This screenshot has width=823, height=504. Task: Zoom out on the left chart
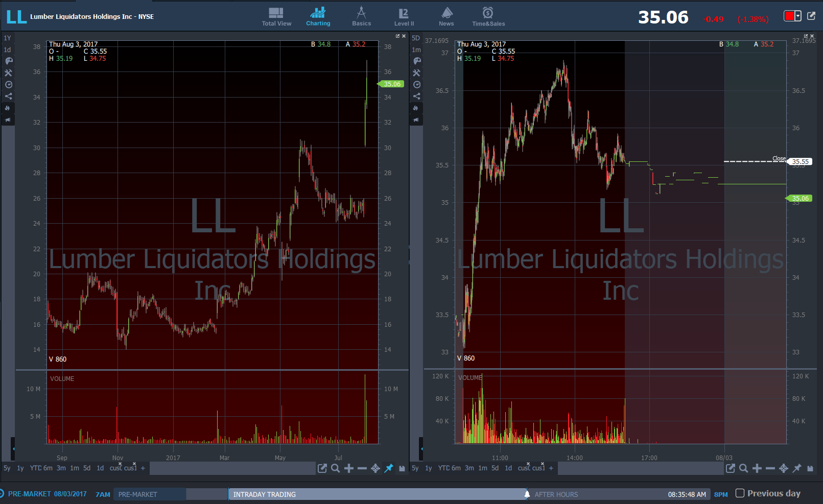[x=362, y=468]
